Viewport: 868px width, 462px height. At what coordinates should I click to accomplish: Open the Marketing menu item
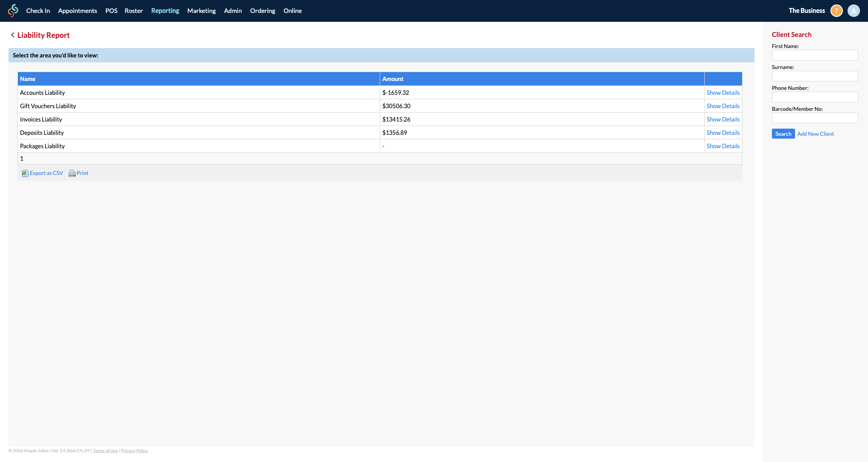(x=201, y=11)
